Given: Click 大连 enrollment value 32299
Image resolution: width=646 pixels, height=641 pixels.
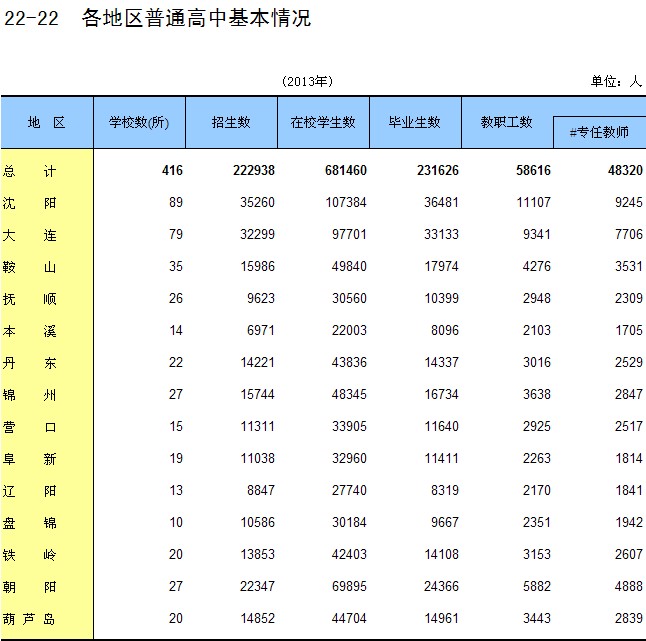Looking at the screenshot, I should (x=257, y=234).
